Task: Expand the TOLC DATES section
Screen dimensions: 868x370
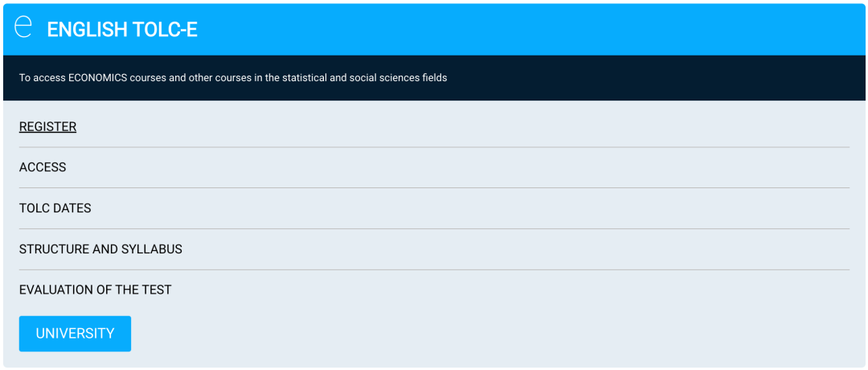Action: [55, 208]
